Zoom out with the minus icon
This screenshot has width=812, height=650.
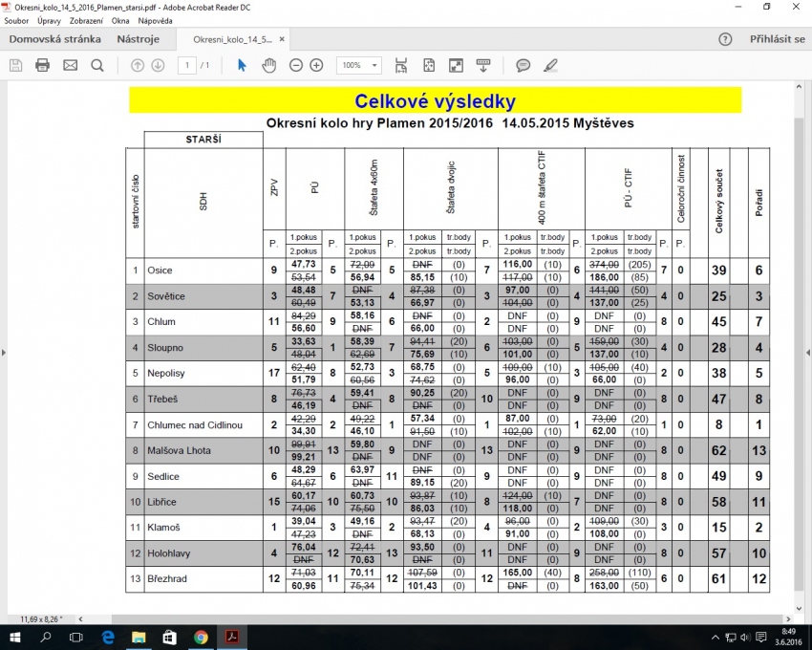(296, 65)
